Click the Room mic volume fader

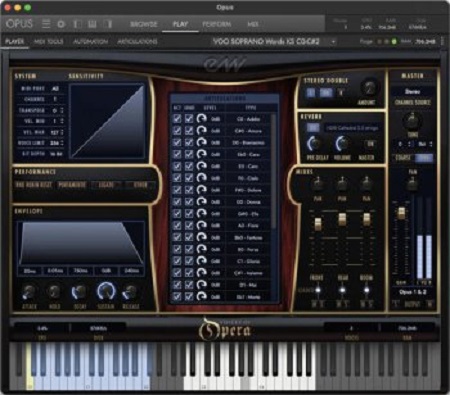pos(366,218)
